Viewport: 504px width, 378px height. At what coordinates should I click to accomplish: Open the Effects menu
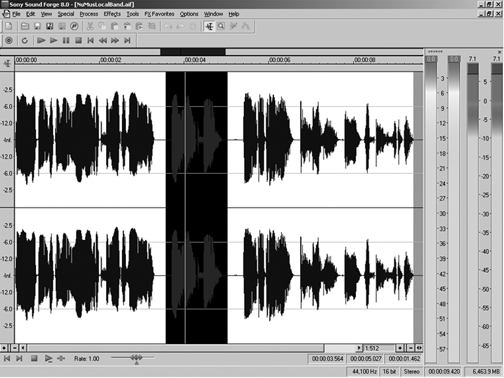click(112, 14)
